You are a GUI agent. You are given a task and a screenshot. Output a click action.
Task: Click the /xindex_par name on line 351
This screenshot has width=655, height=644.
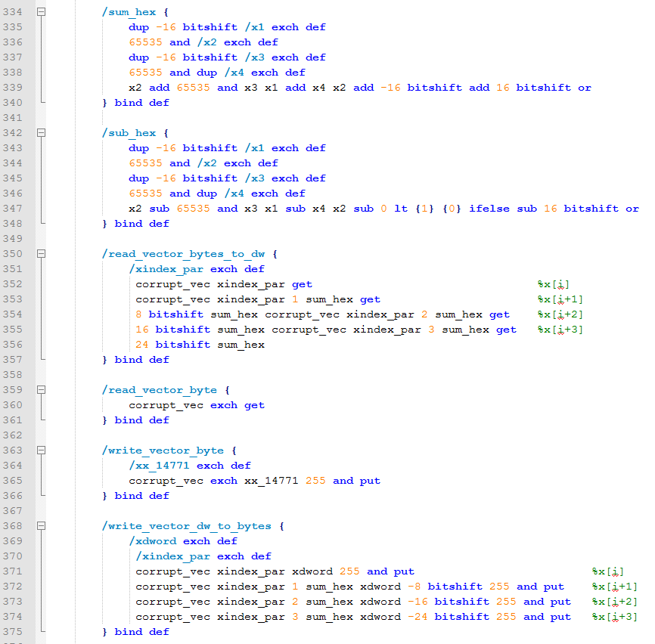[x=166, y=269]
